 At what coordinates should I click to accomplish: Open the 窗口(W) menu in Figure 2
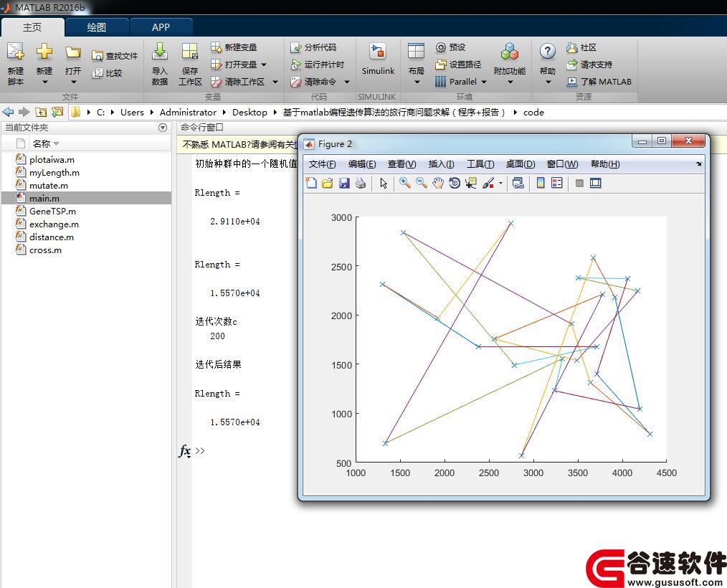click(x=562, y=164)
